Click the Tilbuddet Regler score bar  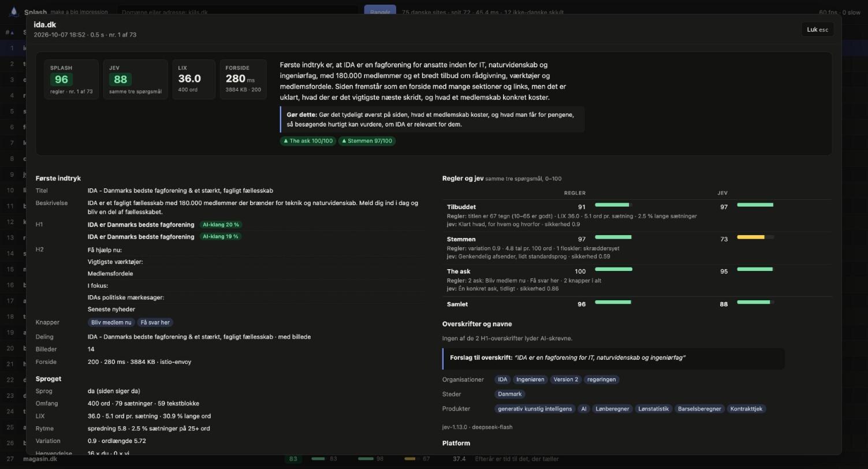(613, 205)
